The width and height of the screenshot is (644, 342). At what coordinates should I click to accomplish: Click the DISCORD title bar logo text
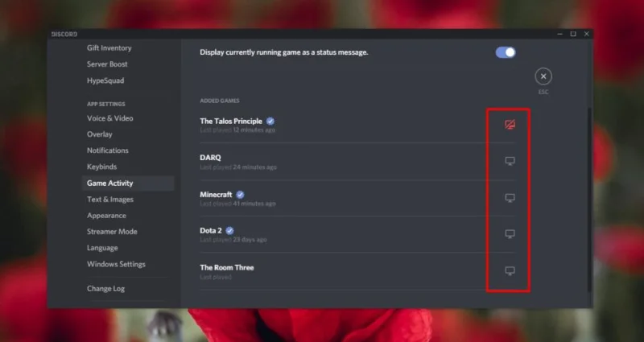tap(64, 34)
